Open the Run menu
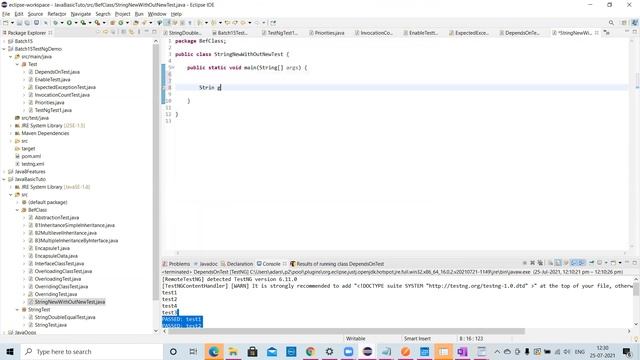The image size is (640, 360). 139,14
